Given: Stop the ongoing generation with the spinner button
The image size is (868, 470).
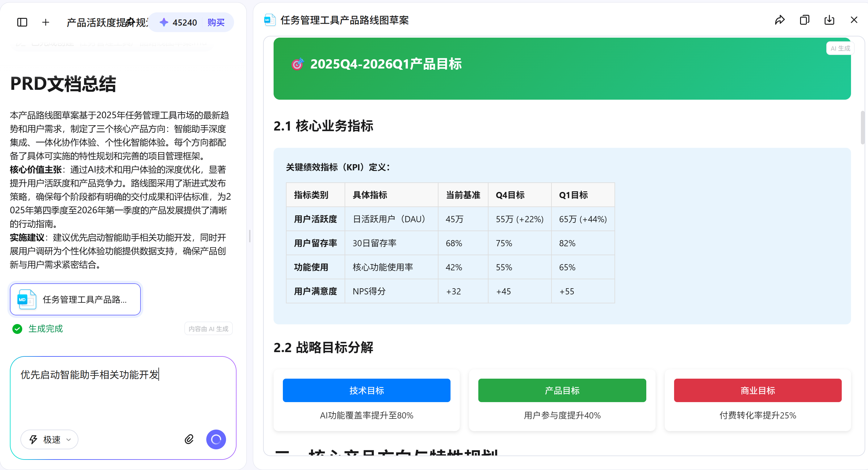Looking at the screenshot, I should 216,439.
